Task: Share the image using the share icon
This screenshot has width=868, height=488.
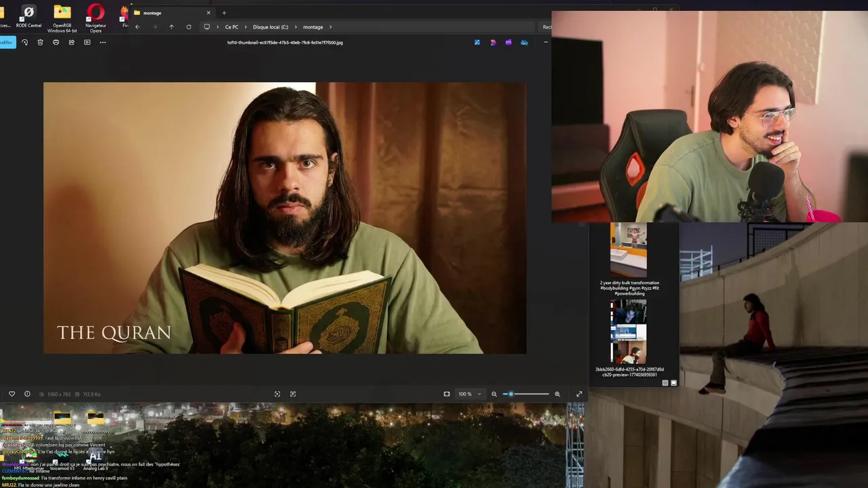Action: 71,42
